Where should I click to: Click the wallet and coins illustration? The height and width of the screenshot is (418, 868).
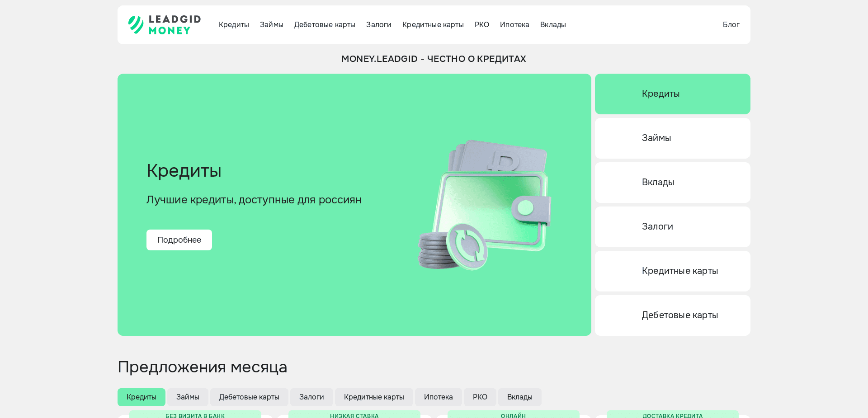tap(485, 205)
